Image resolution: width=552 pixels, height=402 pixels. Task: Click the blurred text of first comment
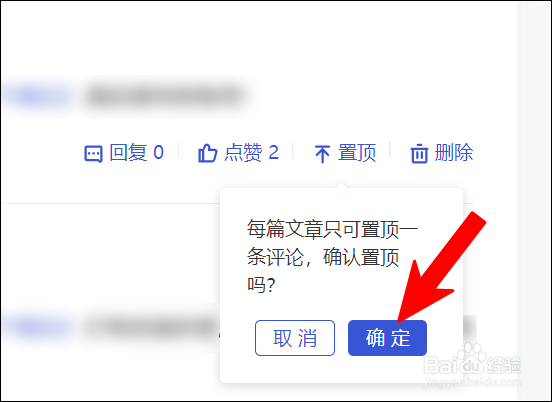(164, 96)
